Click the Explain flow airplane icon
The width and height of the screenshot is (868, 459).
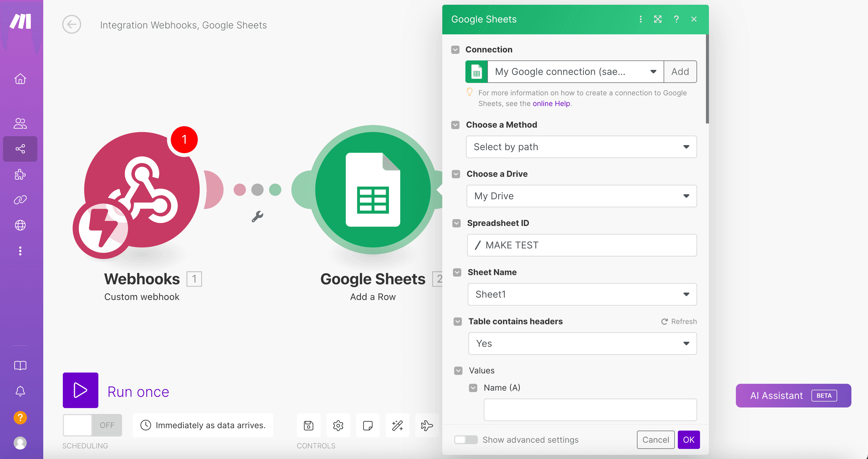click(427, 425)
